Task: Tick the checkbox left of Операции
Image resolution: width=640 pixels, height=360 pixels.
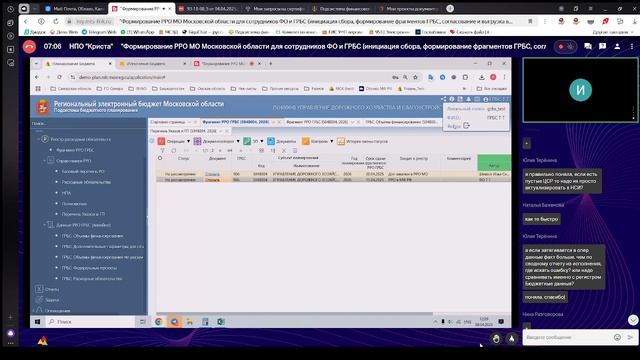Action: click(152, 141)
